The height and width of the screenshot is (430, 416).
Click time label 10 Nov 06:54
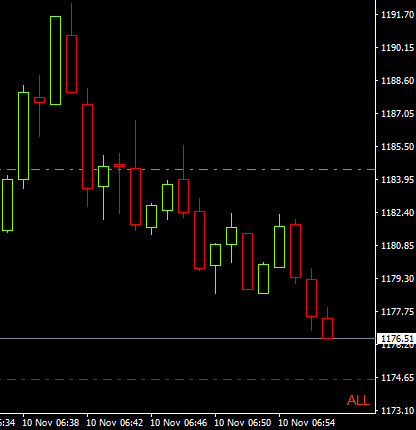point(307,423)
